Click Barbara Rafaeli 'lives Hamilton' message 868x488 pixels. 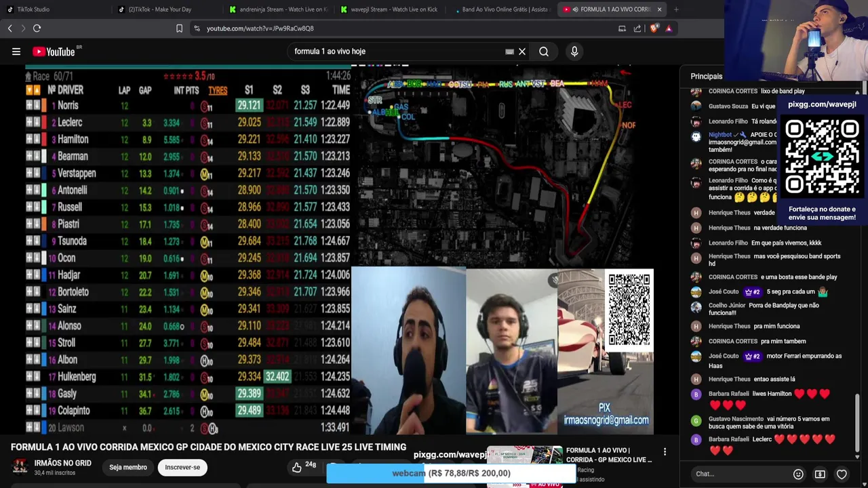tap(768, 399)
